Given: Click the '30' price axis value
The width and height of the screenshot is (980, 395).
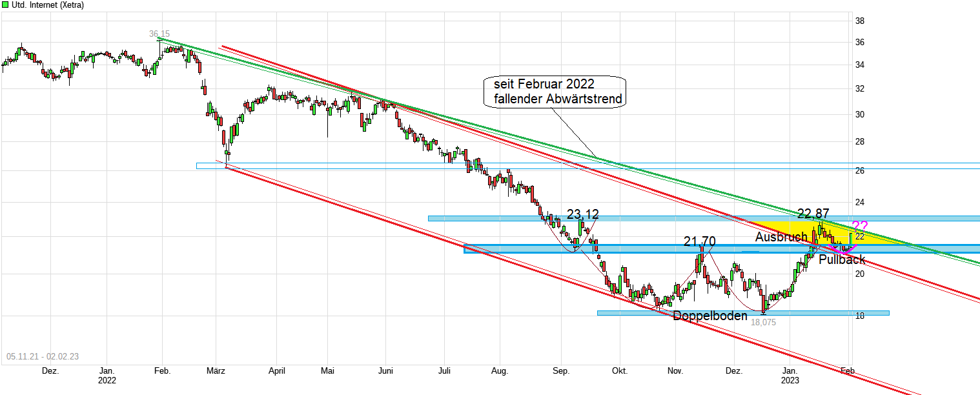Looking at the screenshot, I should pos(860,115).
